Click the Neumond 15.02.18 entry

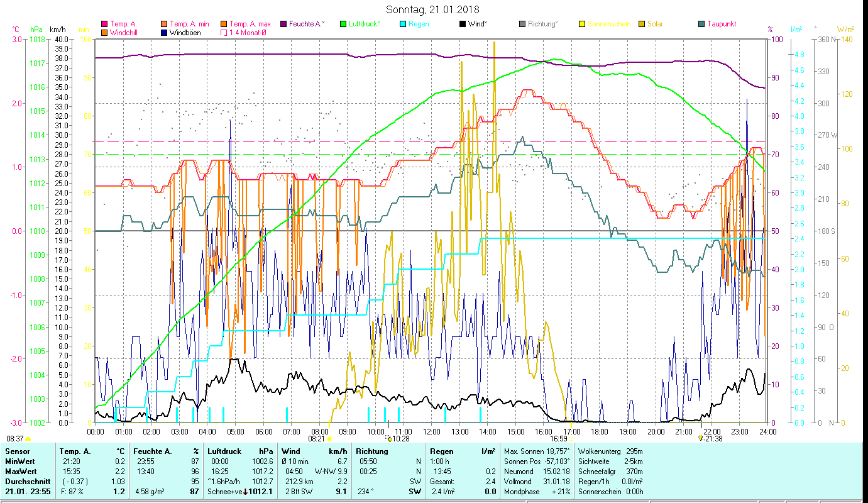(536, 472)
